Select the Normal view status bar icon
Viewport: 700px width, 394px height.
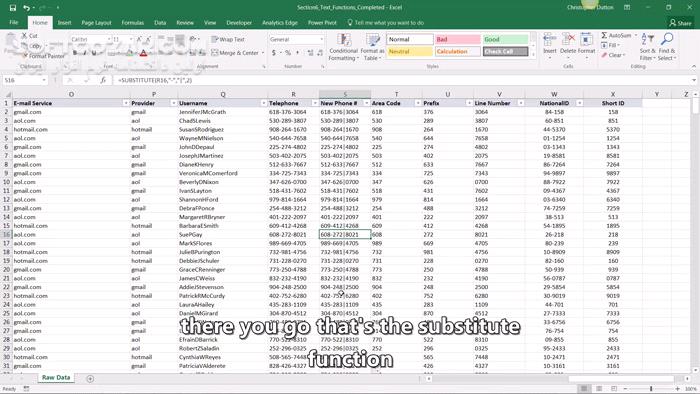coord(583,389)
